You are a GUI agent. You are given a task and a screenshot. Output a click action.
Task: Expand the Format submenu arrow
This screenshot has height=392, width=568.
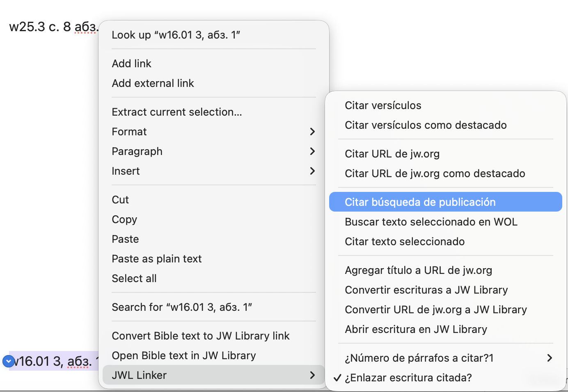312,132
